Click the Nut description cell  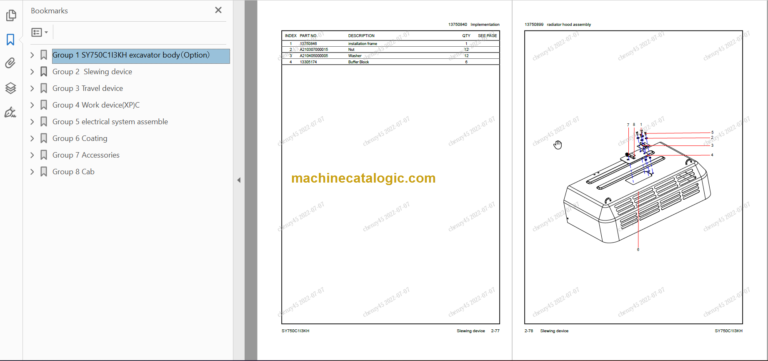click(351, 49)
